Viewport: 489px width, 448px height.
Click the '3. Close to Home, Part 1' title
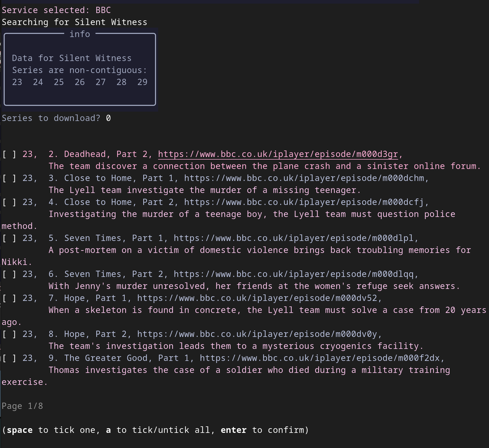(114, 178)
